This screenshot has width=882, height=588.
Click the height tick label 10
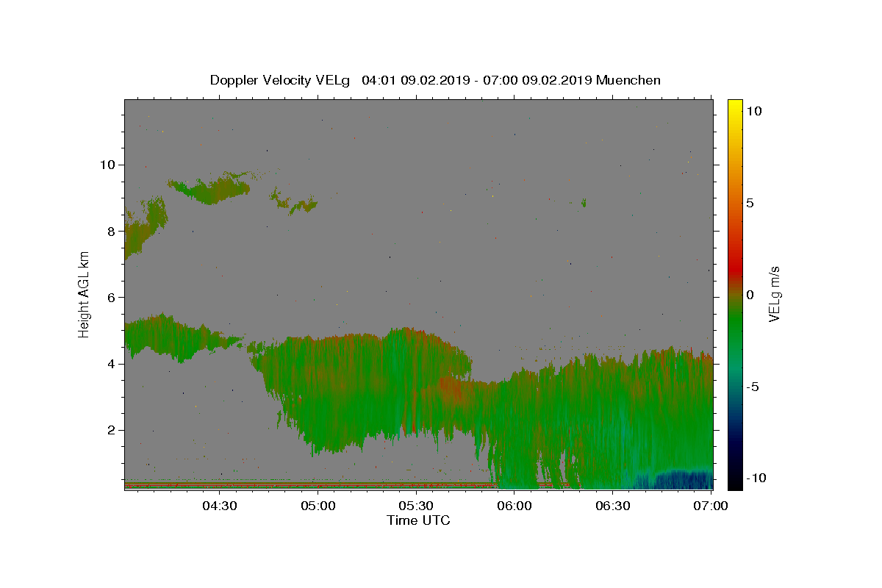107,165
